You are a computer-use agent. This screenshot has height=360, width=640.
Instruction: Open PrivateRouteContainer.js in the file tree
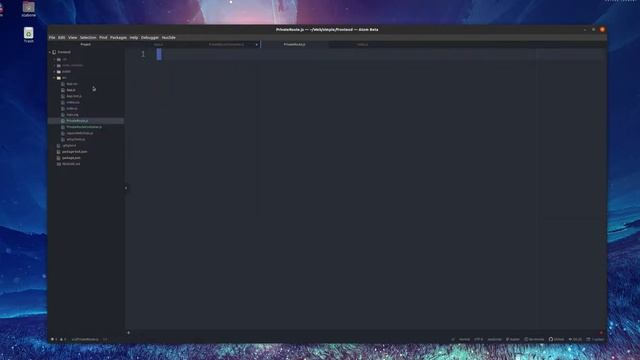[x=84, y=127]
